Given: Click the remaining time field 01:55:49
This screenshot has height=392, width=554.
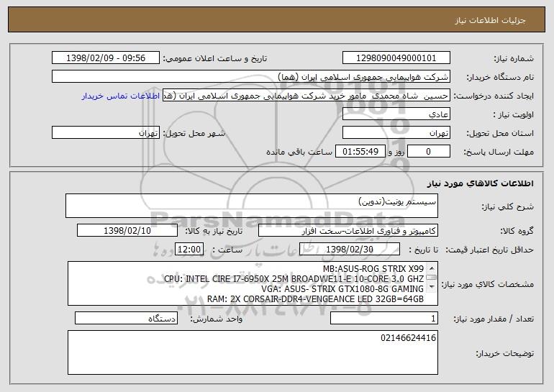Looking at the screenshot, I should tap(360, 152).
